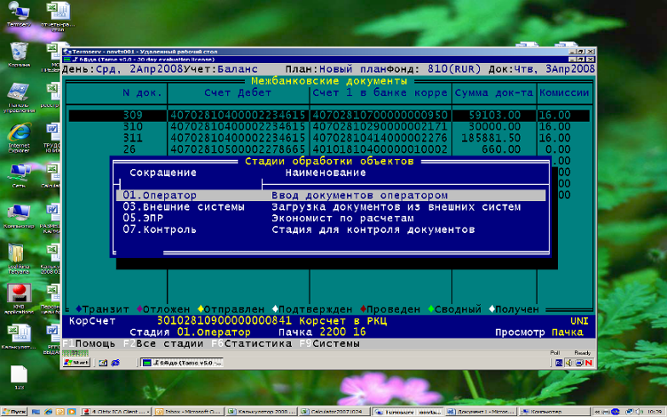Switch to the Компьютер taskbar button

coord(554,412)
